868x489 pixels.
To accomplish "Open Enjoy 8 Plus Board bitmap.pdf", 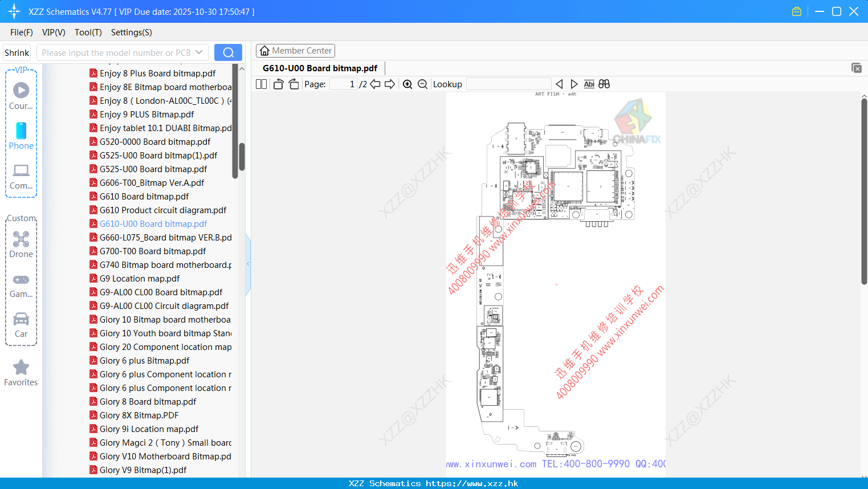I will pos(157,74).
